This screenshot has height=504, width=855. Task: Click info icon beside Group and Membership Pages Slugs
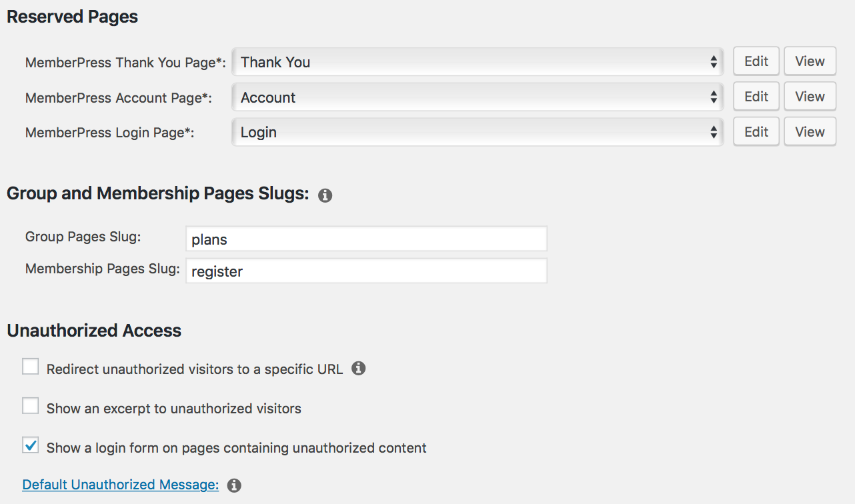pos(325,195)
